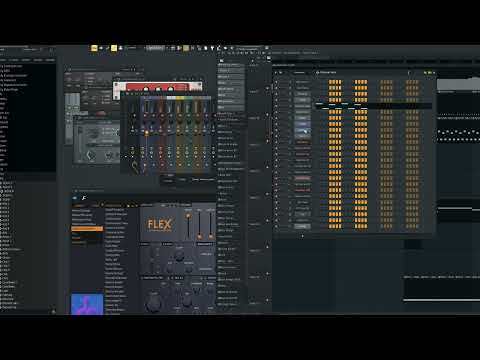Image resolution: width=480 pixels, height=360 pixels.
Task: Click the left white knob on the red plugin
Action: 146,89
